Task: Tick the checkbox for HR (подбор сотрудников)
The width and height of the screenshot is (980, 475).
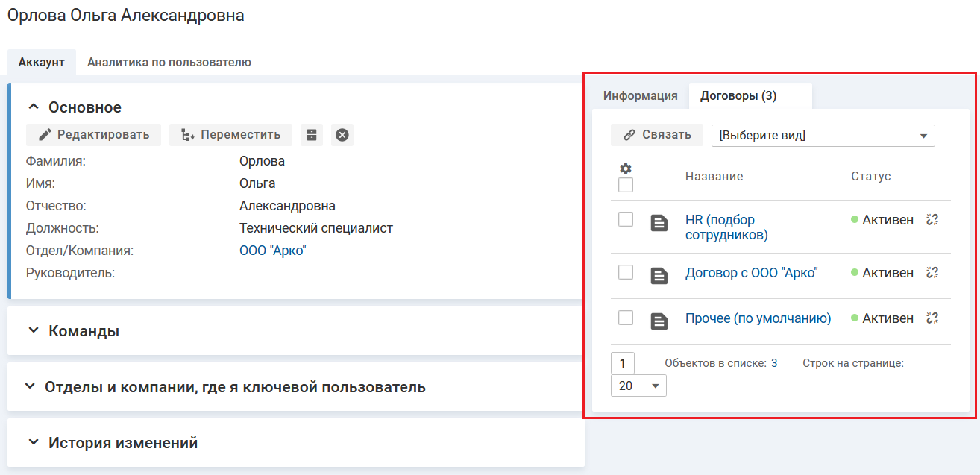Action: pos(626,219)
